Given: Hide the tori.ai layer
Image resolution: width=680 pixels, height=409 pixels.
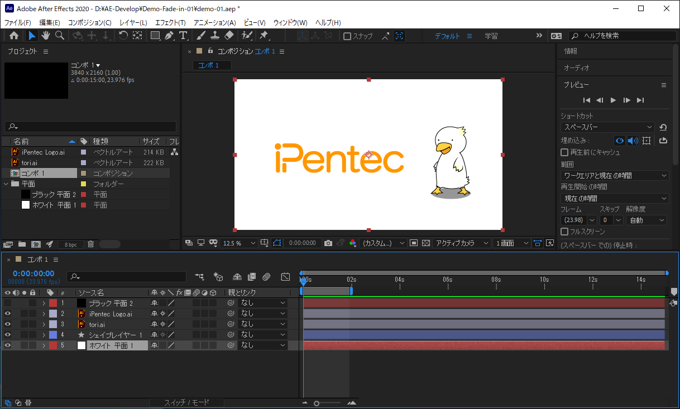Looking at the screenshot, I should coord(8,324).
